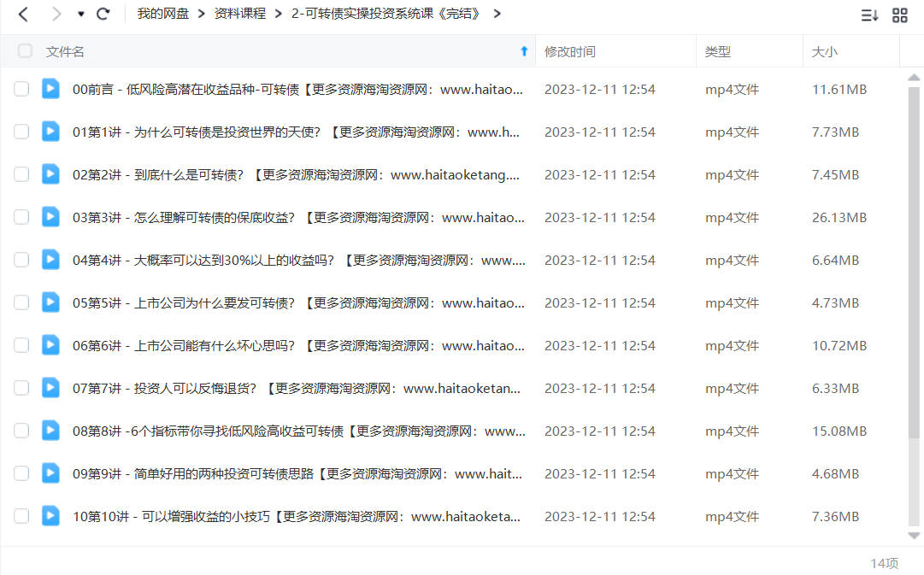Screen dimensions: 924x575
Task: Click video icon of 10第10讲 file
Action: 50,515
